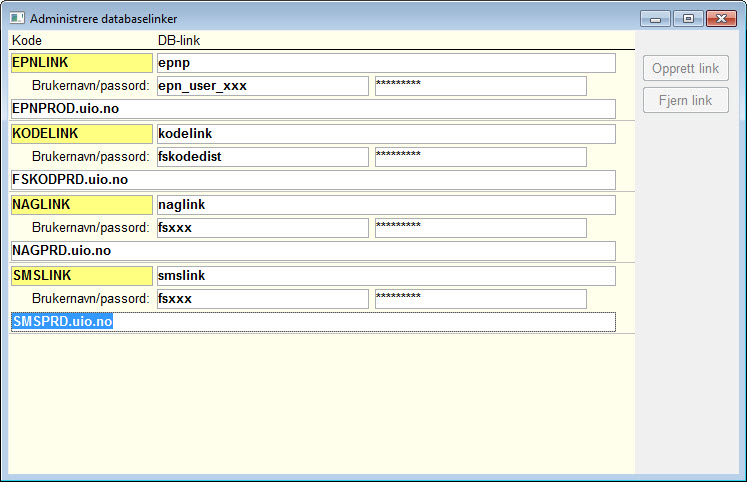Edit the kodelink DB-link field
The image size is (747, 482).
(x=386, y=134)
